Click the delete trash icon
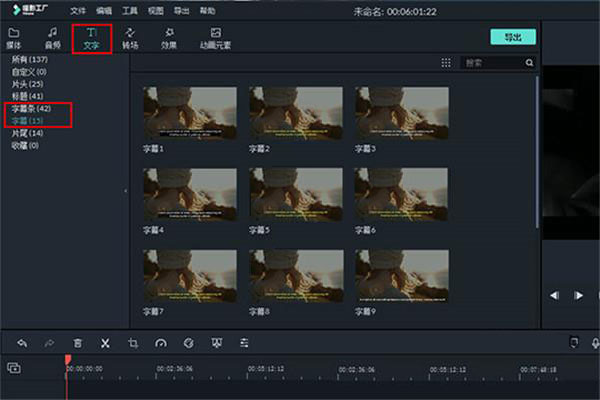Image resolution: width=600 pixels, height=400 pixels. tap(78, 343)
